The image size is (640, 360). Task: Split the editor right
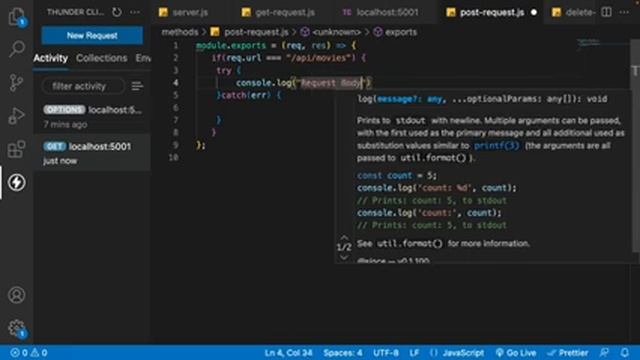[x=607, y=12]
